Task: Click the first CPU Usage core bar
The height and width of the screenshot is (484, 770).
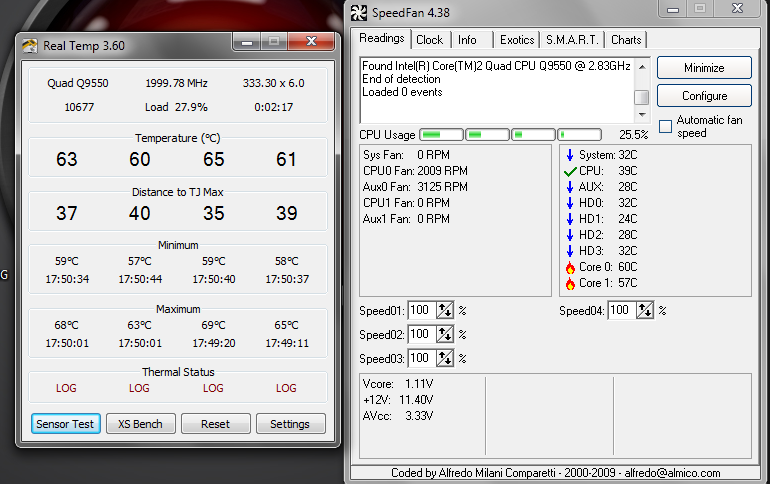Action: tap(441, 134)
